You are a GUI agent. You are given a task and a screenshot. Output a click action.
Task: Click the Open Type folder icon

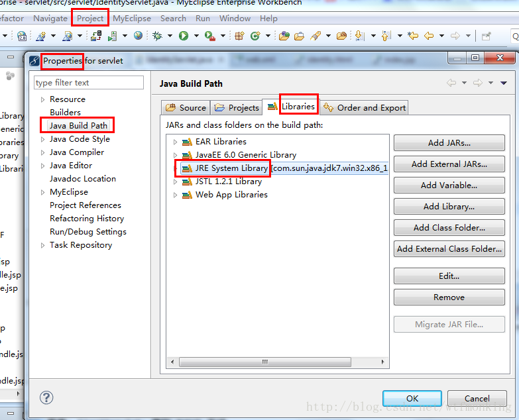284,36
